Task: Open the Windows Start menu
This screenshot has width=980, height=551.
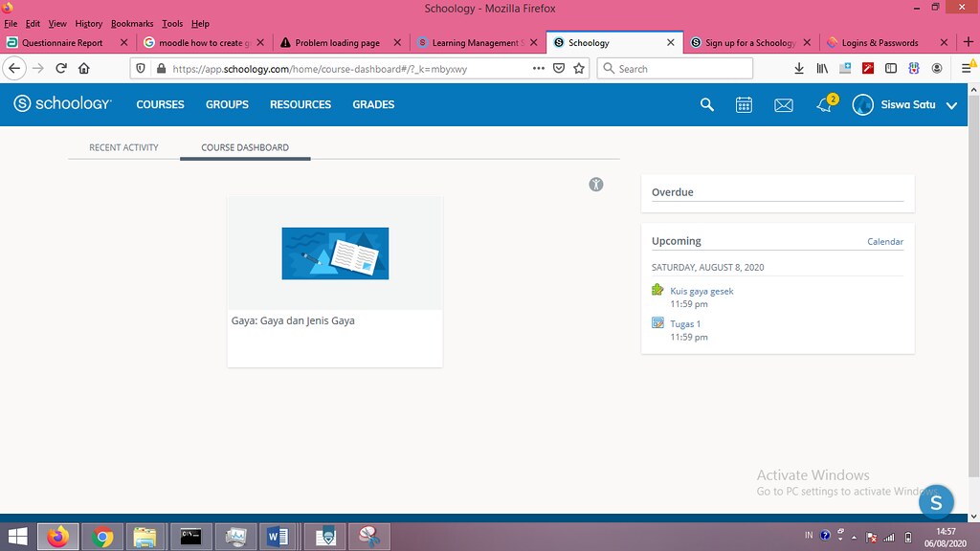Action: pos(17,537)
